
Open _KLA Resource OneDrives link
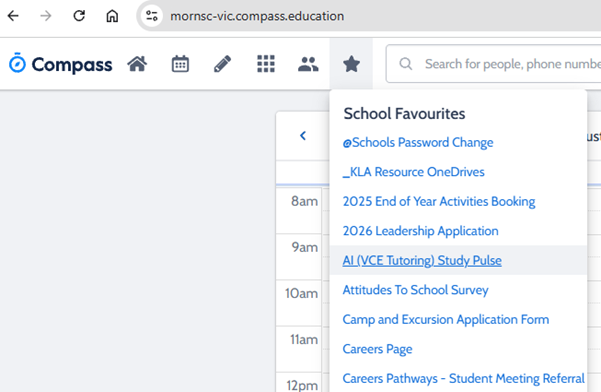414,172
